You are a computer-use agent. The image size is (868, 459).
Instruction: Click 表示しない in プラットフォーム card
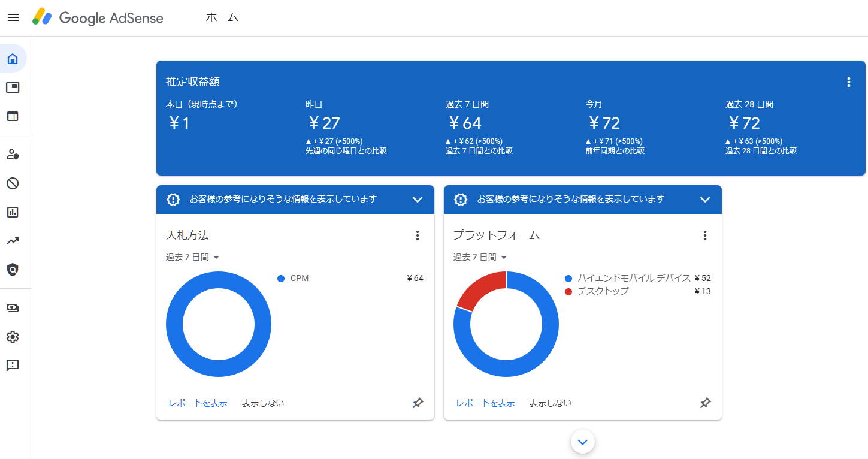pyautogui.click(x=551, y=403)
